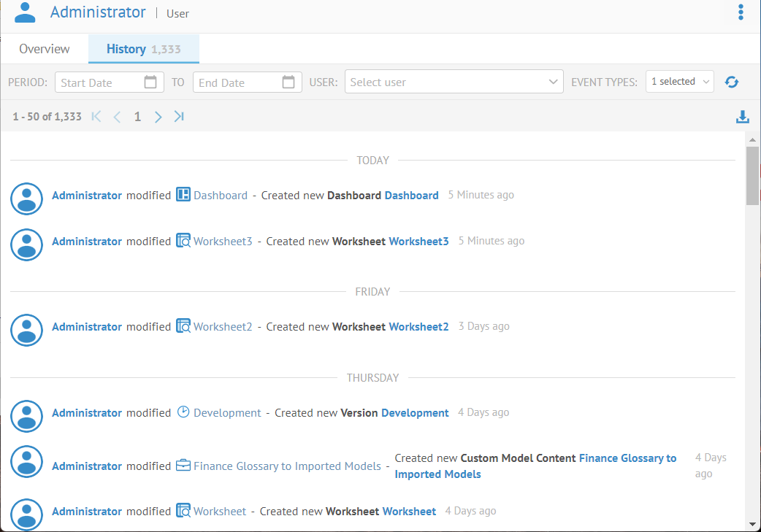
Task: Click into the Start Date field
Action: 99,82
